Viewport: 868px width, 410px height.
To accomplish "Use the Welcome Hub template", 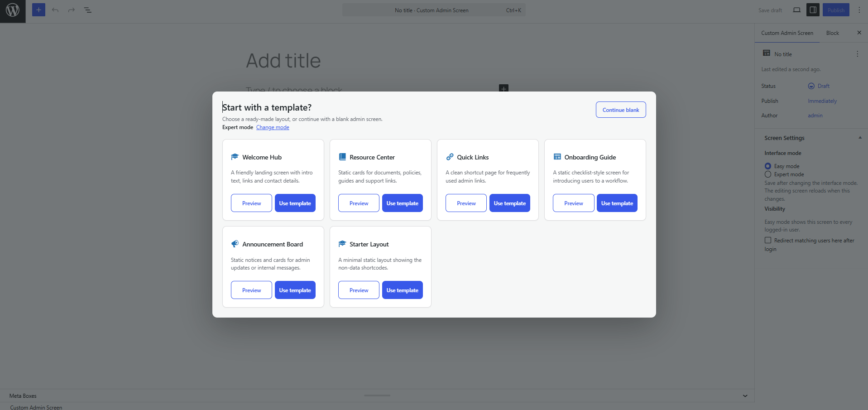I will pos(295,203).
